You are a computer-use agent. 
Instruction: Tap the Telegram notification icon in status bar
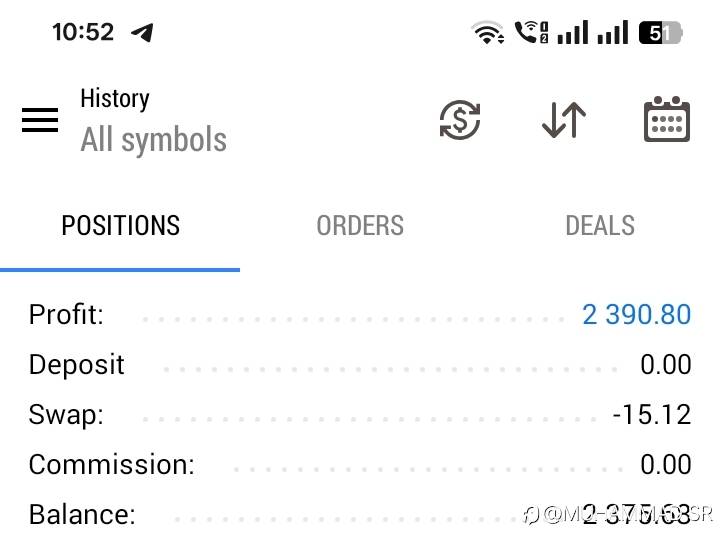142,32
